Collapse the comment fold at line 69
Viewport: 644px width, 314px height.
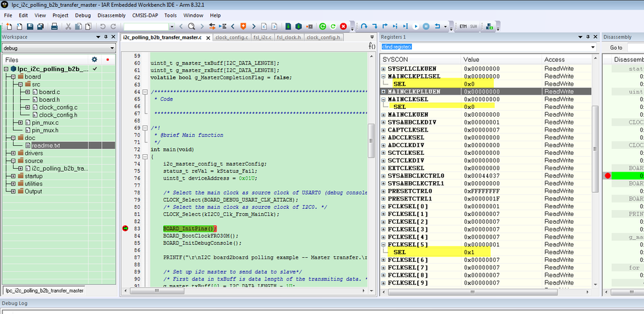pyautogui.click(x=144, y=128)
